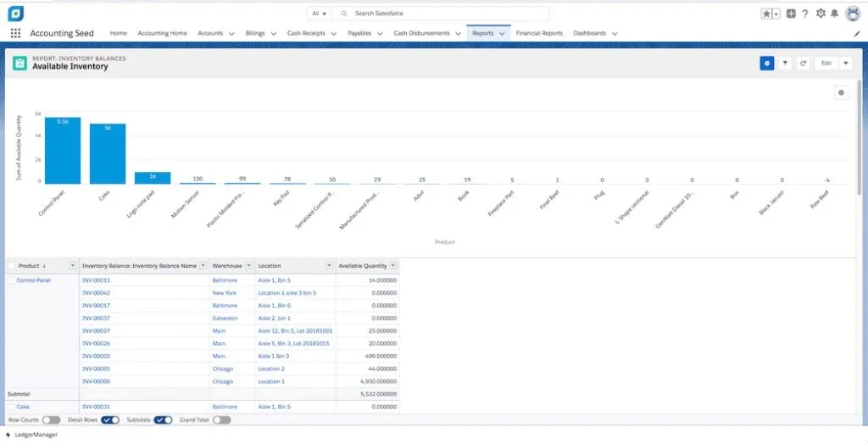Image resolution: width=868 pixels, height=443 pixels.
Task: Open chart properties gear icon
Action: click(x=841, y=92)
